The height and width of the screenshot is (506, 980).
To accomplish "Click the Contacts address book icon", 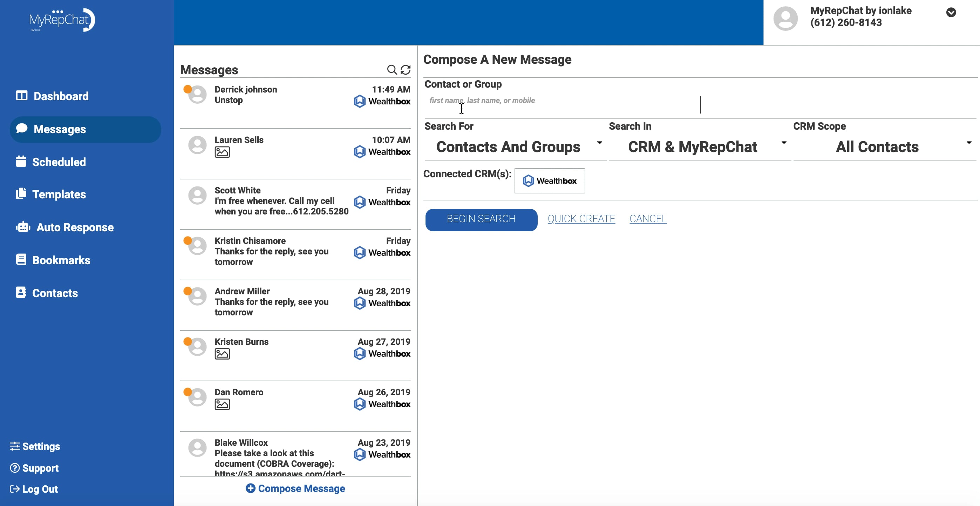I will 21,293.
